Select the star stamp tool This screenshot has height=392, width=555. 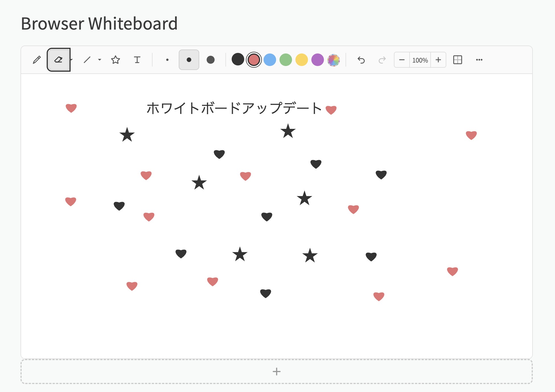tap(115, 60)
